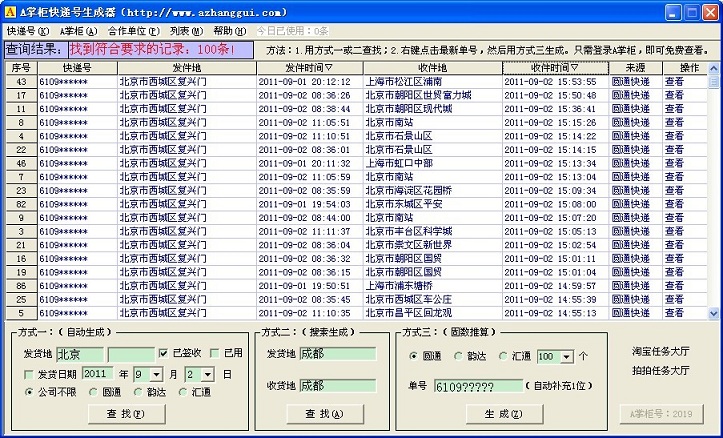This screenshot has height=438, width=723.
Task: Select 圆通 radio in 方式一 panel
Action: (x=94, y=392)
